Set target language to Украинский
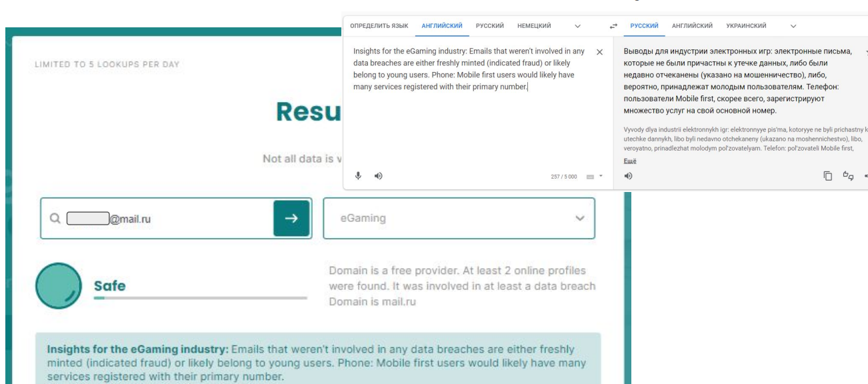This screenshot has width=868, height=384. coord(746,26)
